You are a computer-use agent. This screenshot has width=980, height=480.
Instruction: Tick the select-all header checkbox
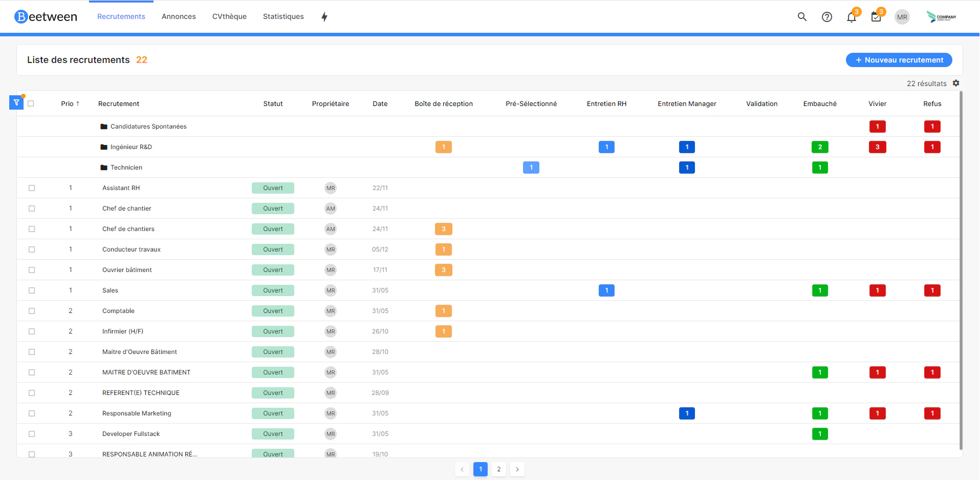coord(31,103)
